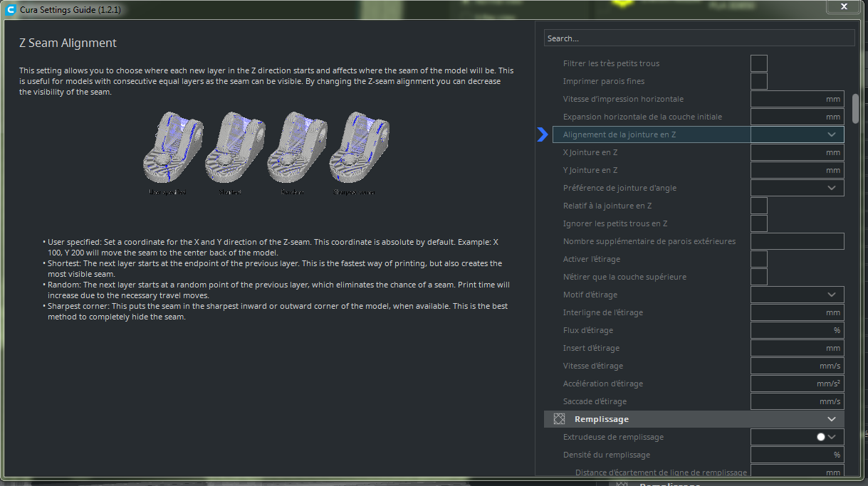The width and height of the screenshot is (868, 486).
Task: Collapse the Remplissage section chevron
Action: point(831,419)
